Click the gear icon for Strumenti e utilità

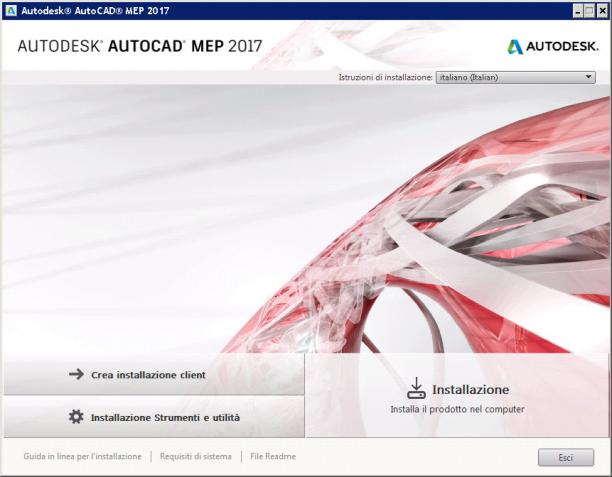click(76, 416)
